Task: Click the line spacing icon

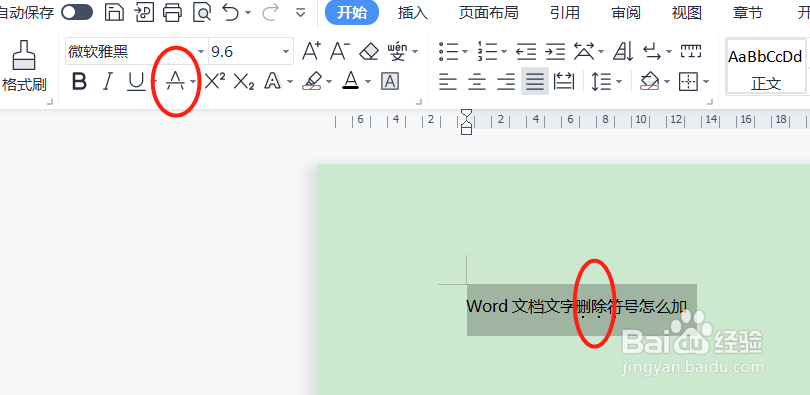Action: point(601,81)
